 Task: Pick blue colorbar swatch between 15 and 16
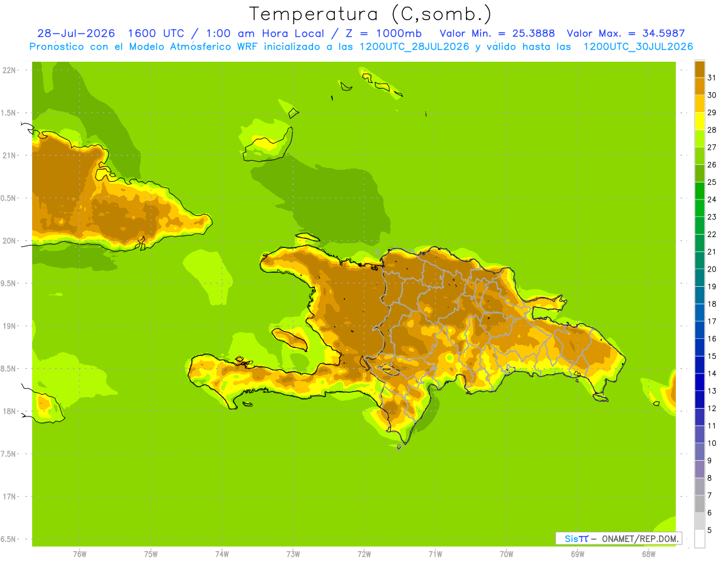(699, 347)
